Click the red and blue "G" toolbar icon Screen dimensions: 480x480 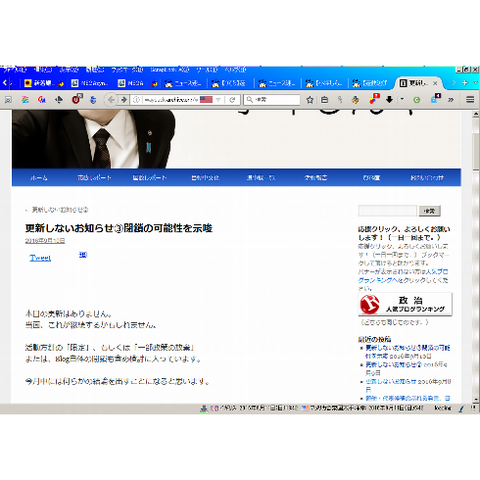[x=42, y=99]
